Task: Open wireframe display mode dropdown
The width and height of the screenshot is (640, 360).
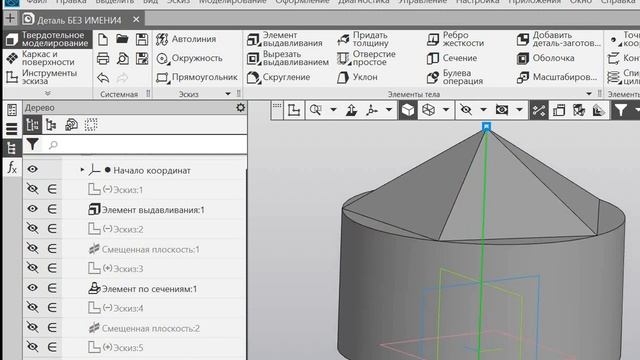Action: [446, 110]
